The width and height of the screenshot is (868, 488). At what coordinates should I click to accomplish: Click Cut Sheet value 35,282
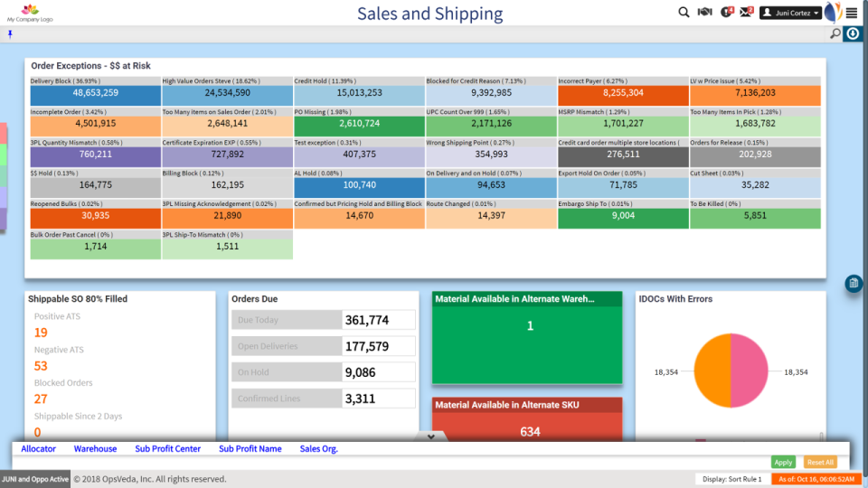(x=755, y=185)
